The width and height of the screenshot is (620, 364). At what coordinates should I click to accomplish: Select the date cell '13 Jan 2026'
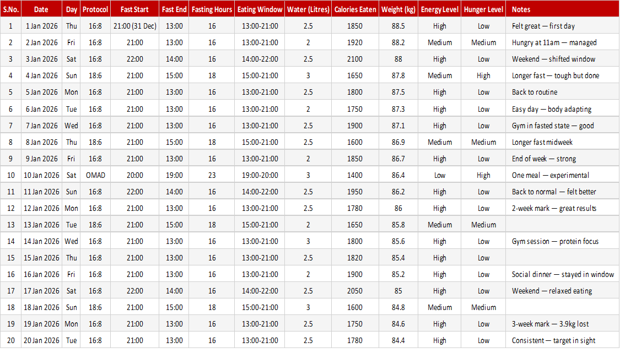point(41,225)
